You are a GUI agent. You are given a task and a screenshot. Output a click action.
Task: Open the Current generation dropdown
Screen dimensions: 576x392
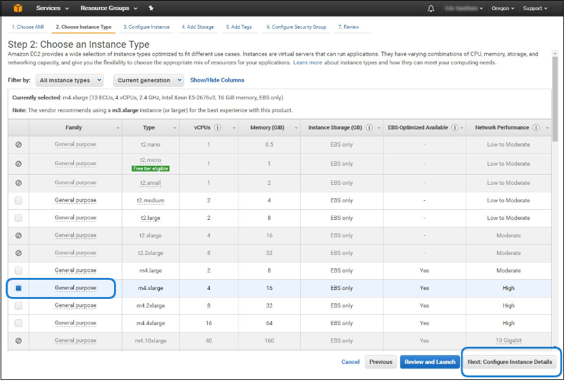coord(148,80)
